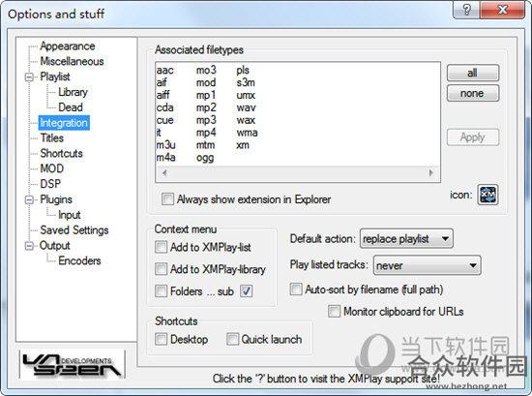The width and height of the screenshot is (532, 396).
Task: Select Appearance in the options tree
Action: click(x=68, y=46)
